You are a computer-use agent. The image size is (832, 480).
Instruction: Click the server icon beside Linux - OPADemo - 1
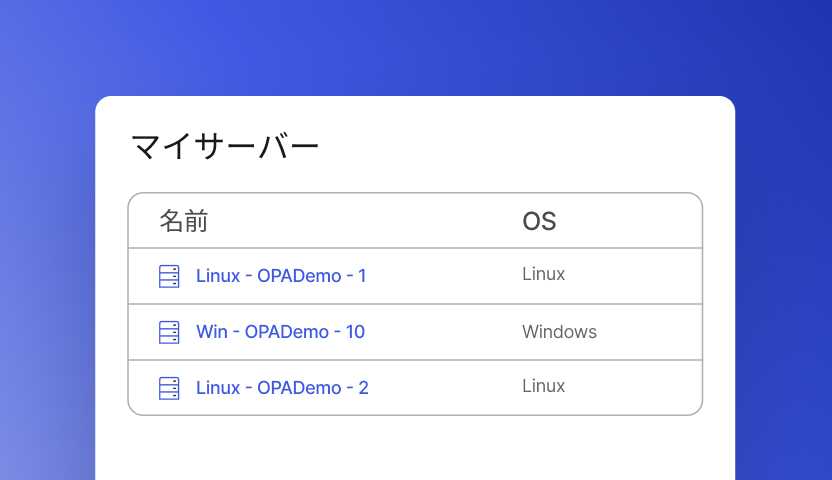pyautogui.click(x=169, y=276)
